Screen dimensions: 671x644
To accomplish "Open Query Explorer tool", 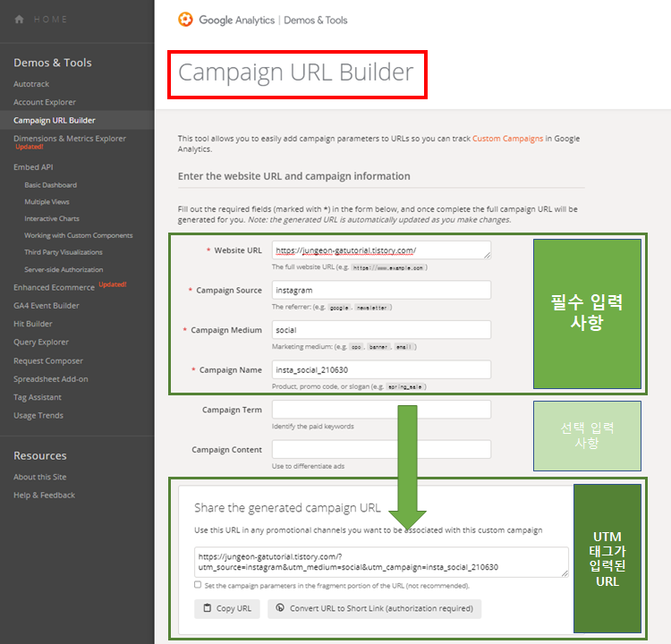I will coord(41,343).
